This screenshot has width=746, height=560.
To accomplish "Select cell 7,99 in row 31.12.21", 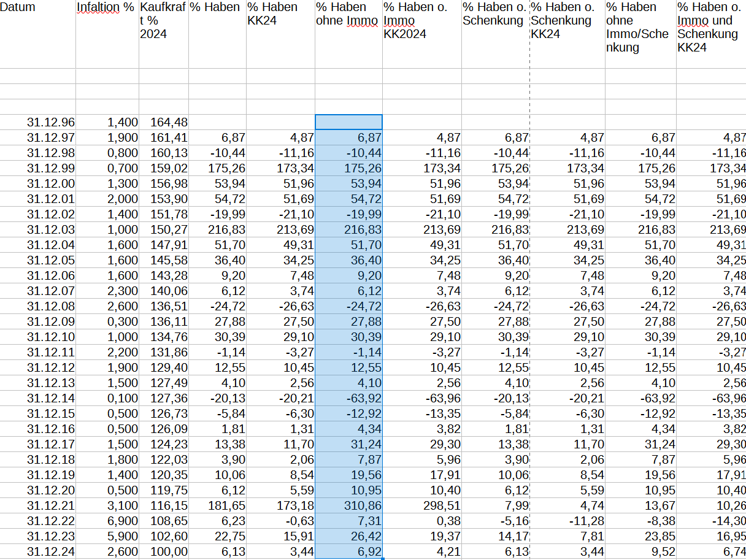I will pos(495,505).
